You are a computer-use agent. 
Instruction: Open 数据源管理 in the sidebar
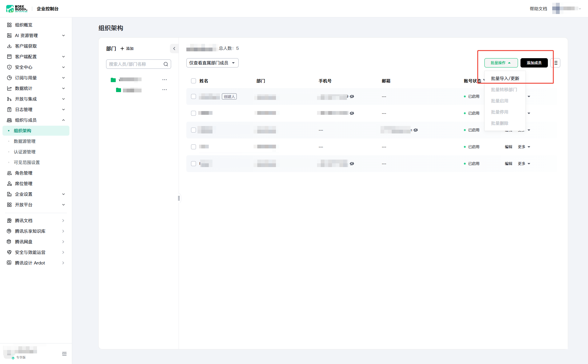pyautogui.click(x=25, y=141)
